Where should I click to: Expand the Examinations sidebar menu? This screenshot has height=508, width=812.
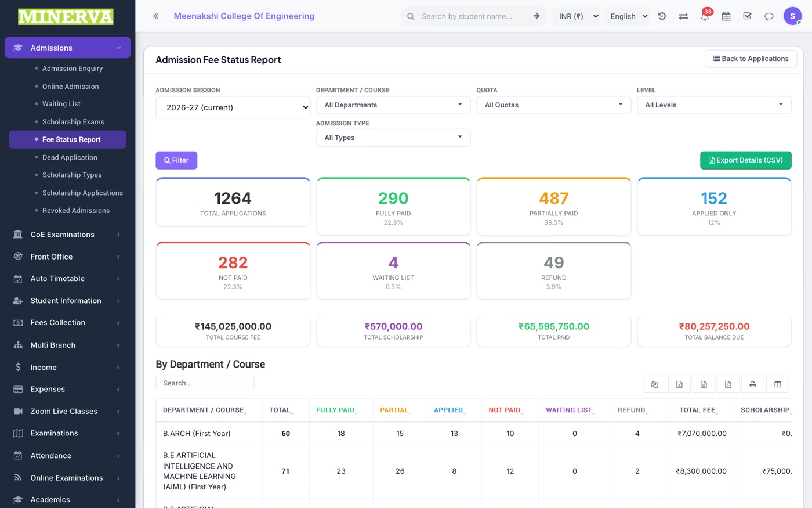coord(68,433)
